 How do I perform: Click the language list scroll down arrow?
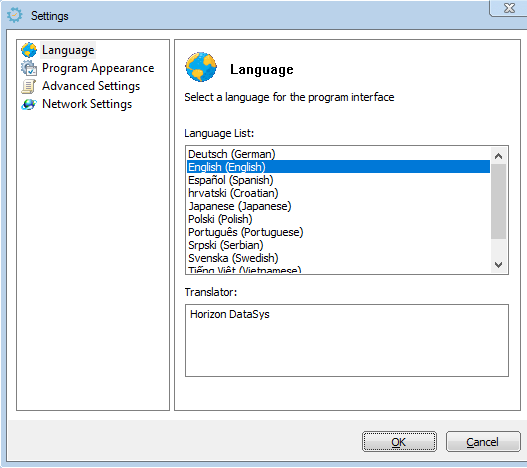pos(498,265)
